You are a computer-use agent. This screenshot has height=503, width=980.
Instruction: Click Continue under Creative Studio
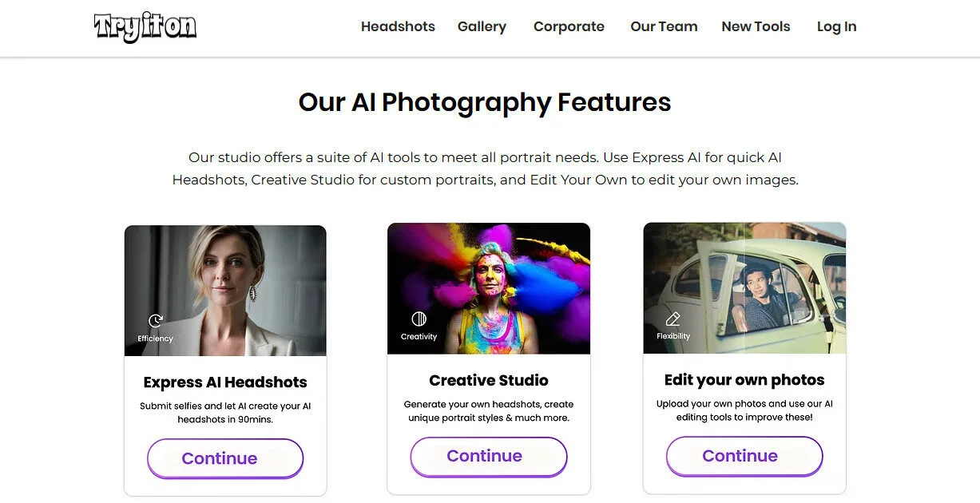[x=488, y=456]
